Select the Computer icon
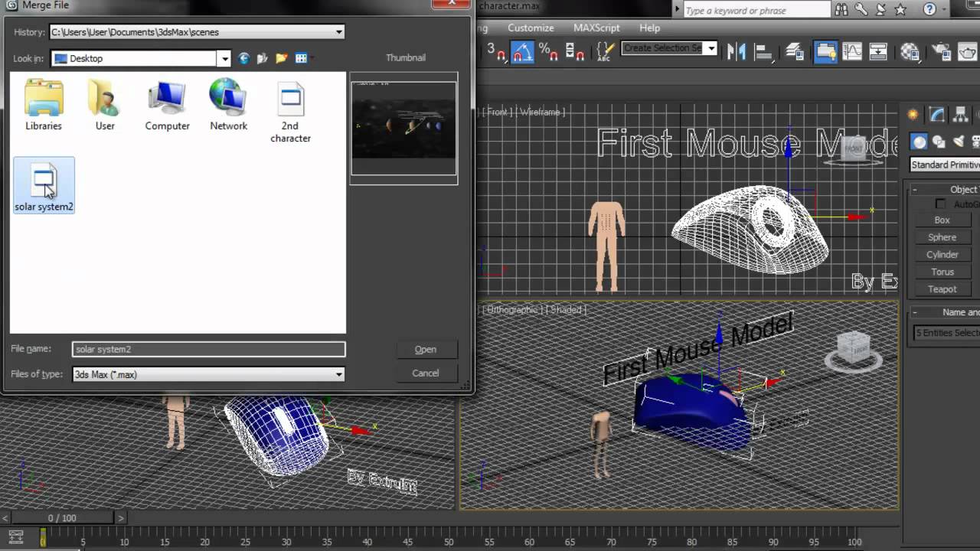This screenshot has width=980, height=551. [167, 106]
